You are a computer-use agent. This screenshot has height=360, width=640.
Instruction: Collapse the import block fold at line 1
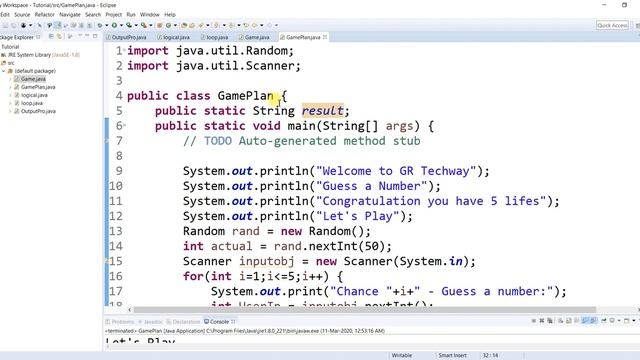click(x=124, y=50)
